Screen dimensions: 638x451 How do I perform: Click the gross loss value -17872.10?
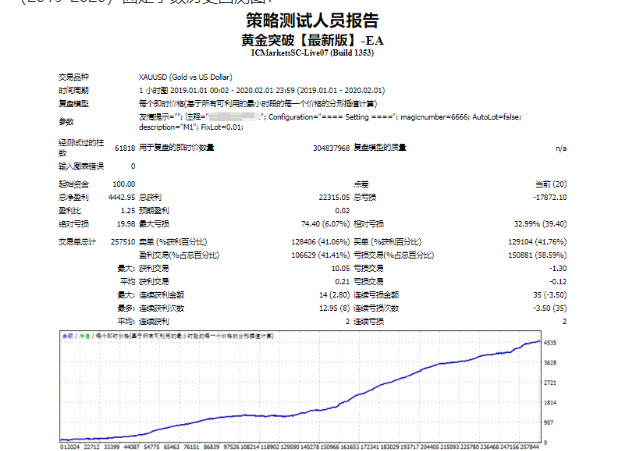tap(550, 197)
